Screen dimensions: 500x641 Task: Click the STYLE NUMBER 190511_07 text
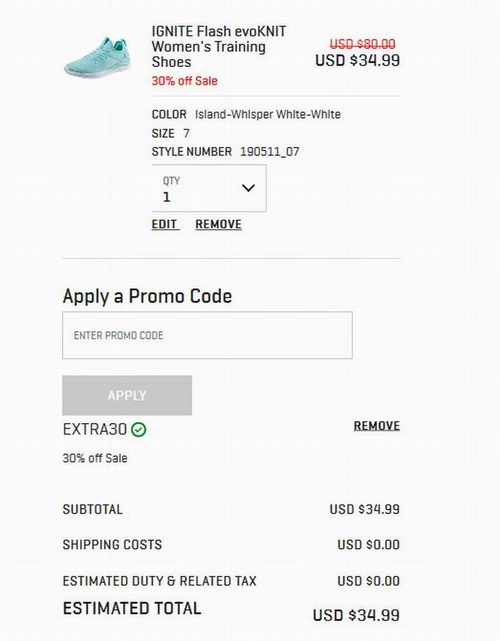pos(225,152)
